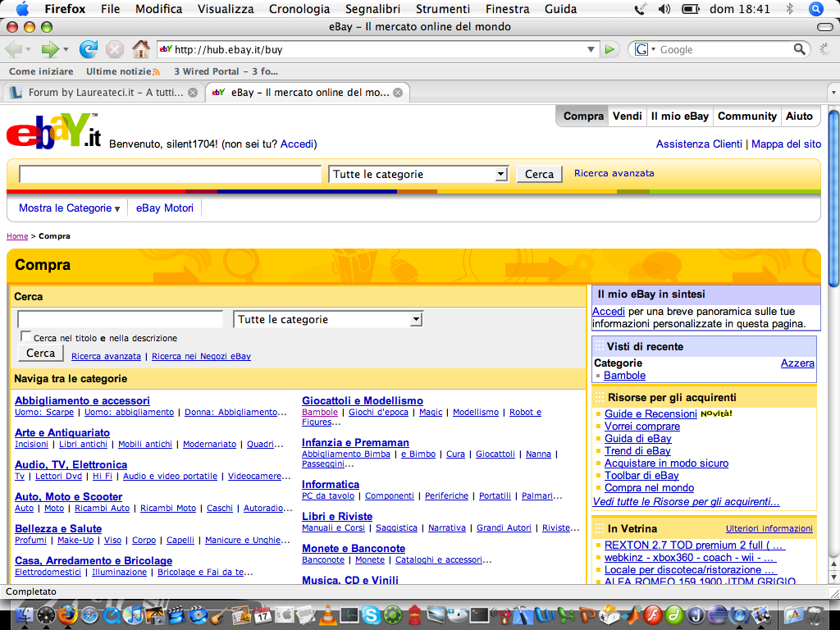Screen dimensions: 840x630
Task: Select the Vendi tab
Action: tap(628, 116)
